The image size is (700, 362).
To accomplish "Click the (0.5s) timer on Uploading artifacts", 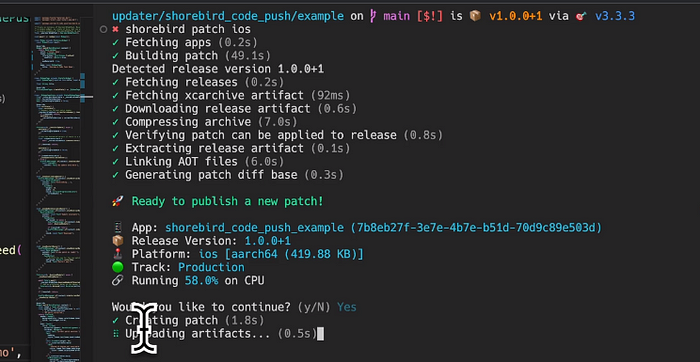I will [297, 333].
